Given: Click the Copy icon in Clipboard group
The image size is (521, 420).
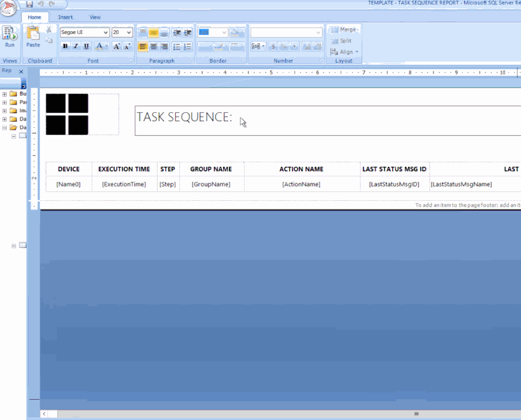Looking at the screenshot, I should pos(49,41).
